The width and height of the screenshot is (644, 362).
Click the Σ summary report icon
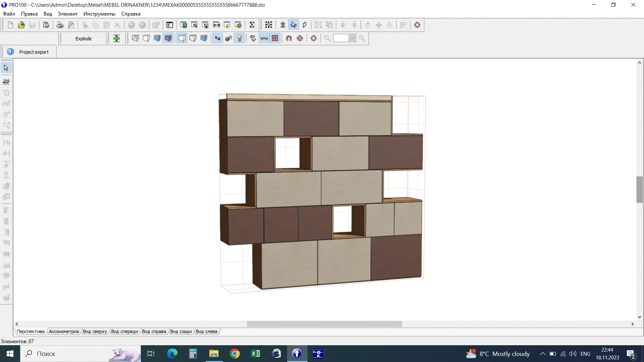point(252,24)
